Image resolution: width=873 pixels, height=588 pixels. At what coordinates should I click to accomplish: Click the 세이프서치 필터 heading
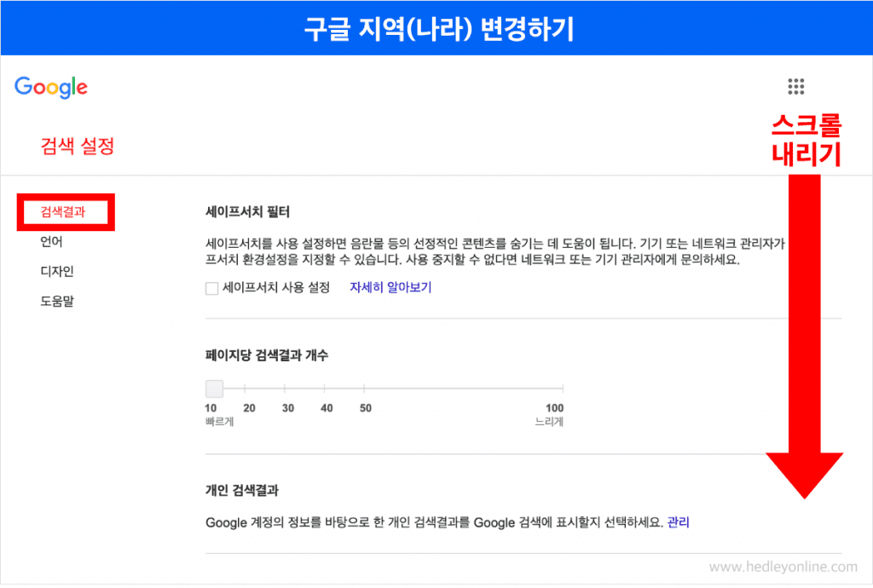tap(248, 212)
